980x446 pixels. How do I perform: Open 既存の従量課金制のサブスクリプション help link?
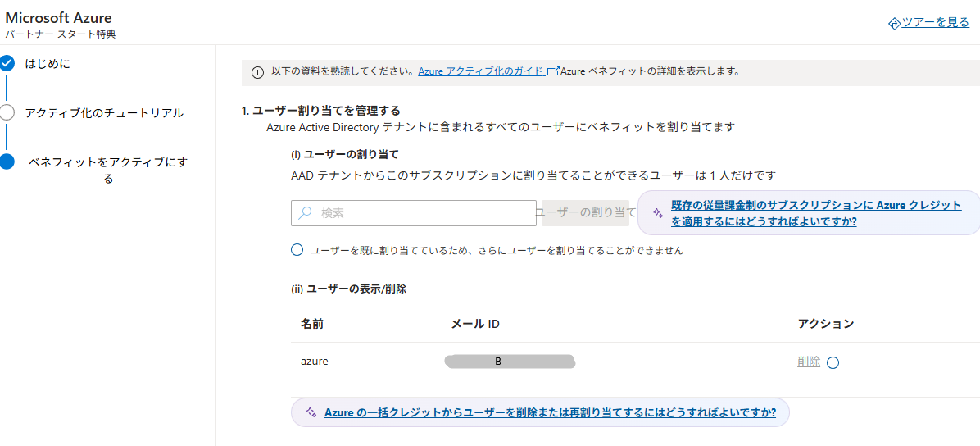tap(816, 213)
